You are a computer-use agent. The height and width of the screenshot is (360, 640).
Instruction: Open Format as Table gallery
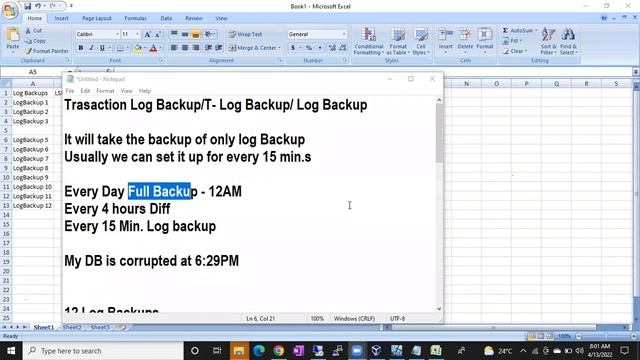[398, 41]
